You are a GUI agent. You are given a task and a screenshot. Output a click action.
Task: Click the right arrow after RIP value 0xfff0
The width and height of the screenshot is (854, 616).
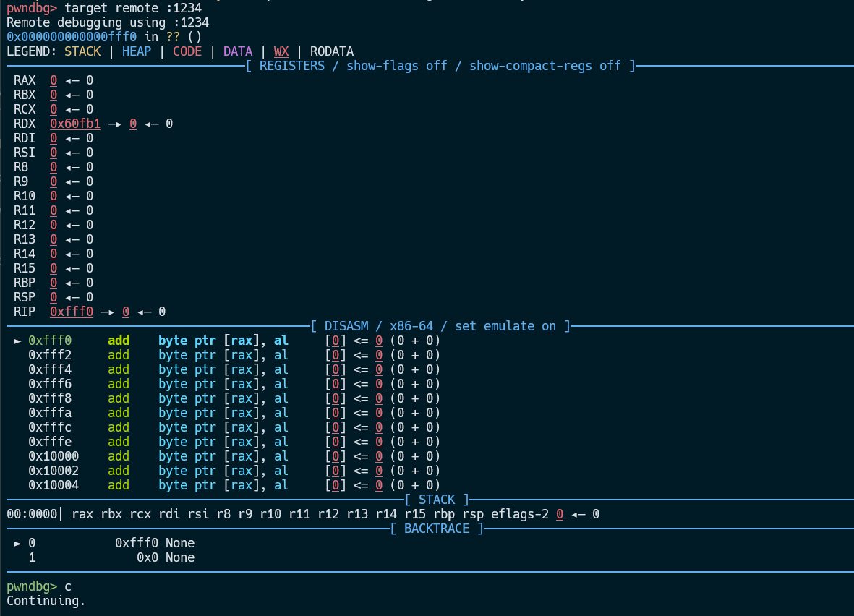click(108, 312)
